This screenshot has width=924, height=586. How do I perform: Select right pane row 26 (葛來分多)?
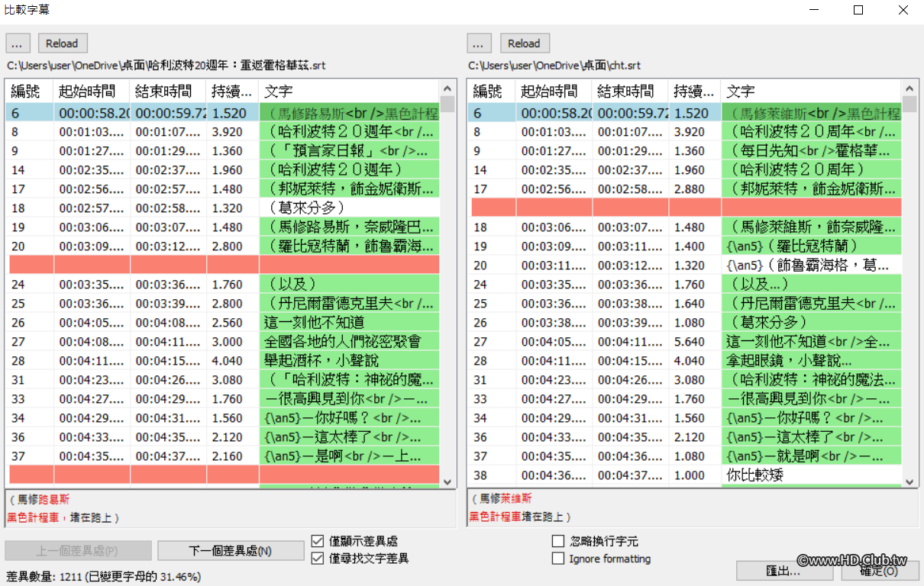[685, 323]
